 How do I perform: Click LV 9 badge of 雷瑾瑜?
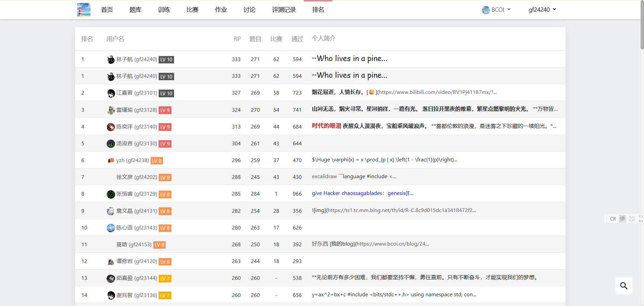click(165, 110)
